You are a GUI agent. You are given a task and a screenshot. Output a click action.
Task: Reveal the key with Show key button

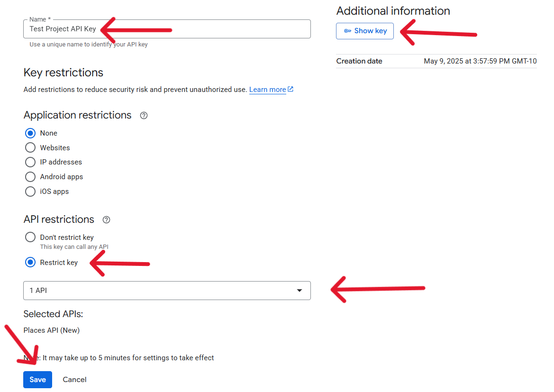click(365, 31)
